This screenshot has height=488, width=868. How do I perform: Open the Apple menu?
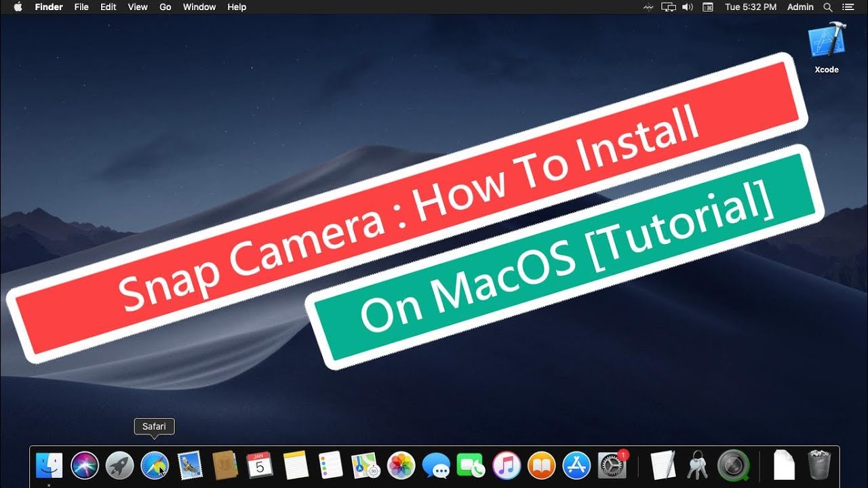click(18, 7)
